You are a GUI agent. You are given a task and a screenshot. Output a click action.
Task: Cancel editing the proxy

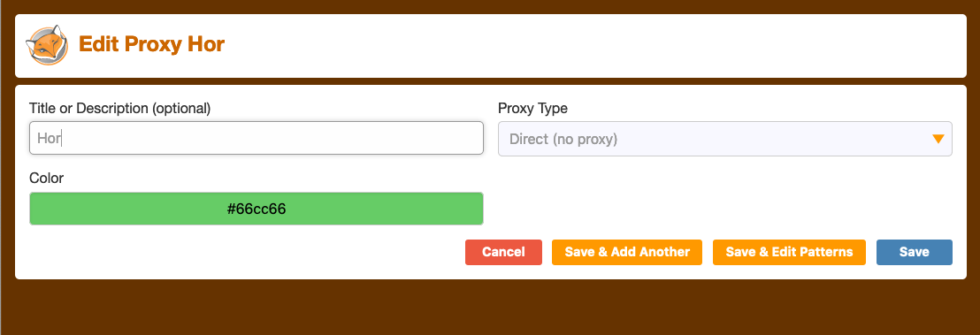pyautogui.click(x=503, y=252)
